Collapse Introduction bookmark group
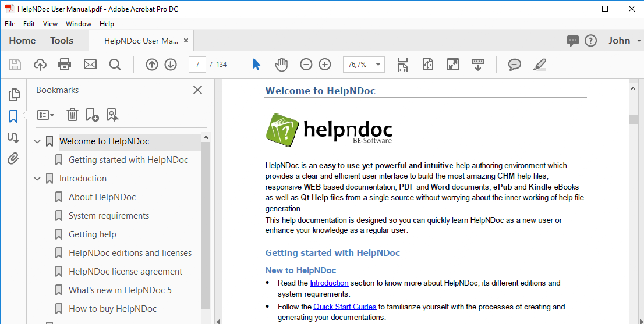644x324 pixels. point(37,179)
